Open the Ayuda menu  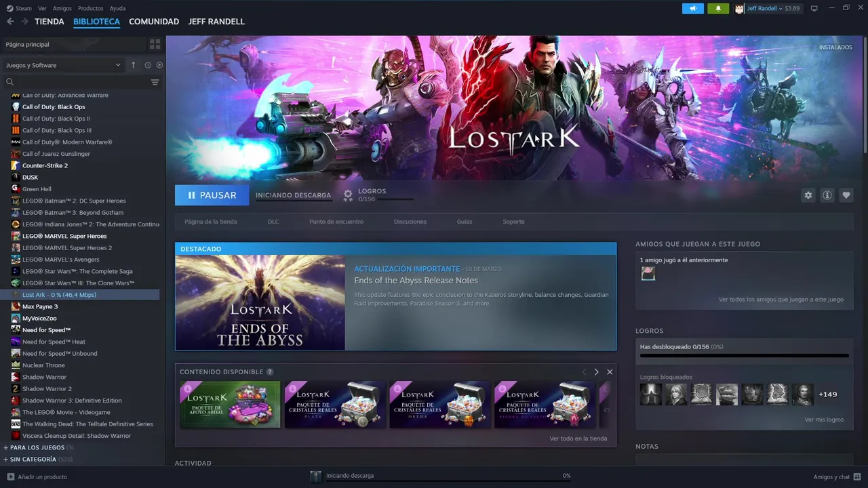click(x=117, y=8)
